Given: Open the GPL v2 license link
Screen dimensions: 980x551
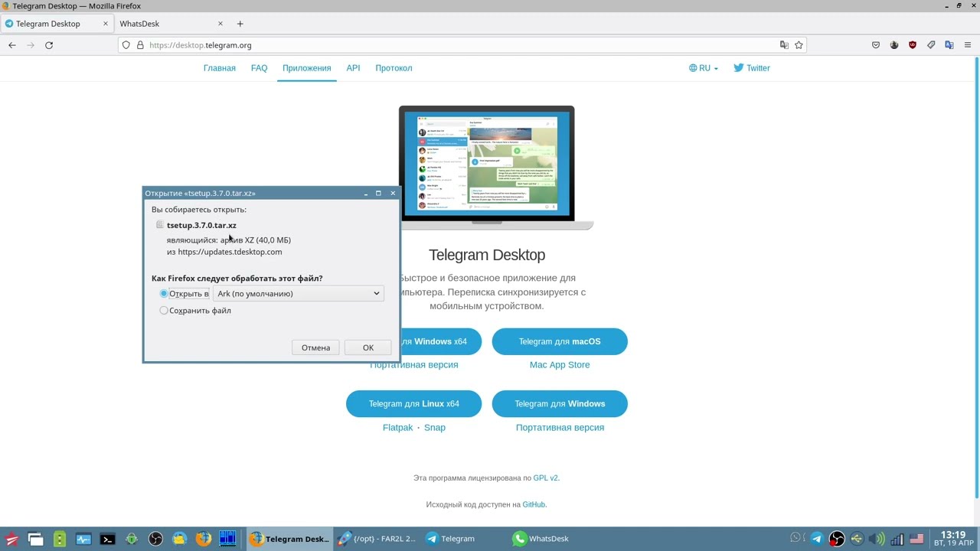Looking at the screenshot, I should pyautogui.click(x=546, y=478).
